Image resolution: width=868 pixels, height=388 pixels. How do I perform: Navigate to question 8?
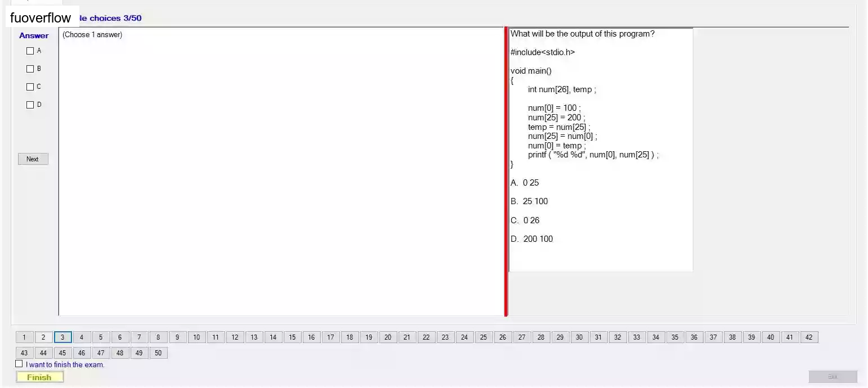click(x=158, y=337)
